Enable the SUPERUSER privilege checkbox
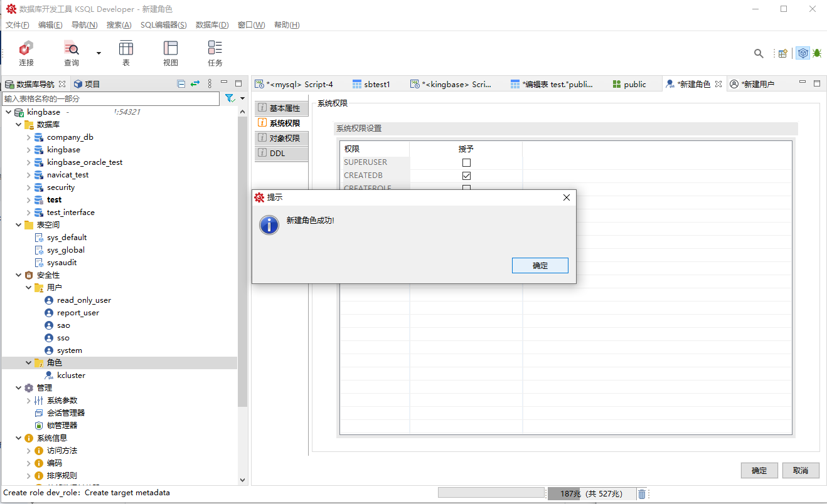The image size is (827, 504). click(466, 163)
